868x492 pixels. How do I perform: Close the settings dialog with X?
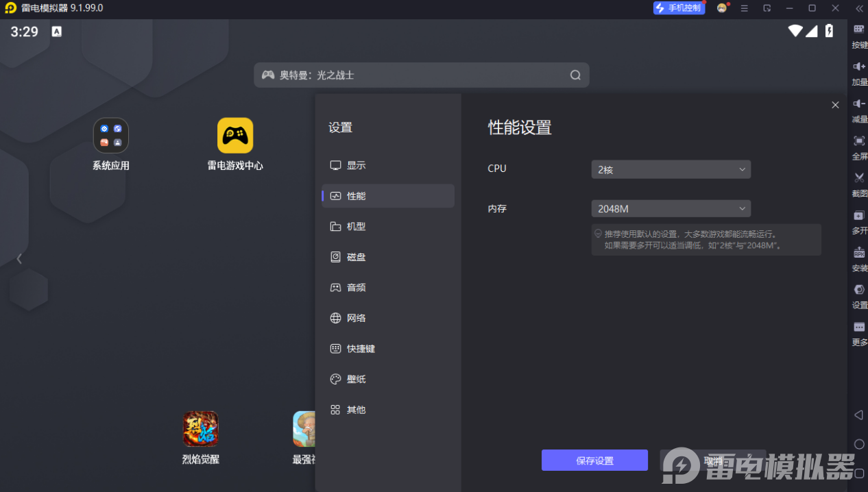[835, 105]
